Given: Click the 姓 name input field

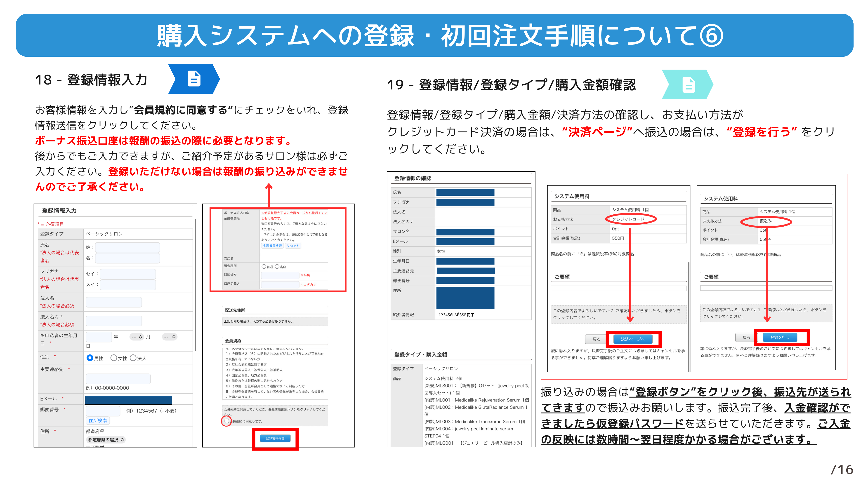Looking at the screenshot, I should pyautogui.click(x=127, y=247).
